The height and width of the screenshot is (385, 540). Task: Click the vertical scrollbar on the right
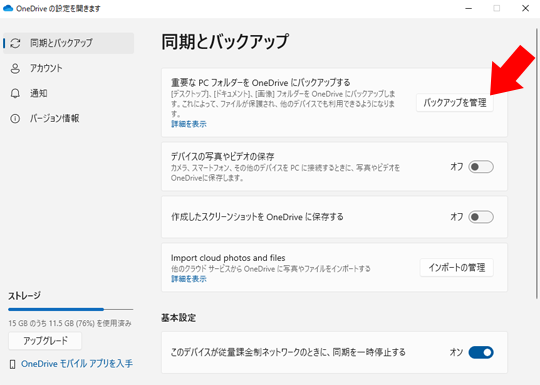coord(537,164)
